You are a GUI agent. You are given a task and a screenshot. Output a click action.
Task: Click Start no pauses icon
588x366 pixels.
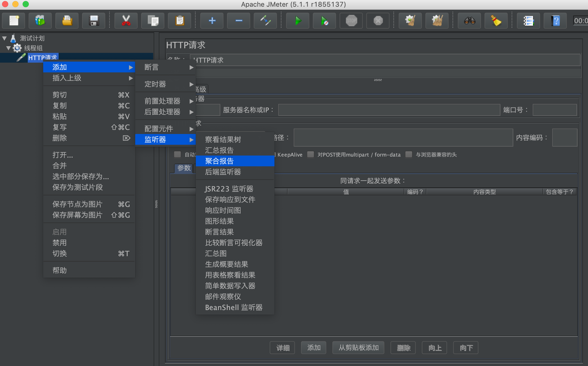click(x=324, y=21)
